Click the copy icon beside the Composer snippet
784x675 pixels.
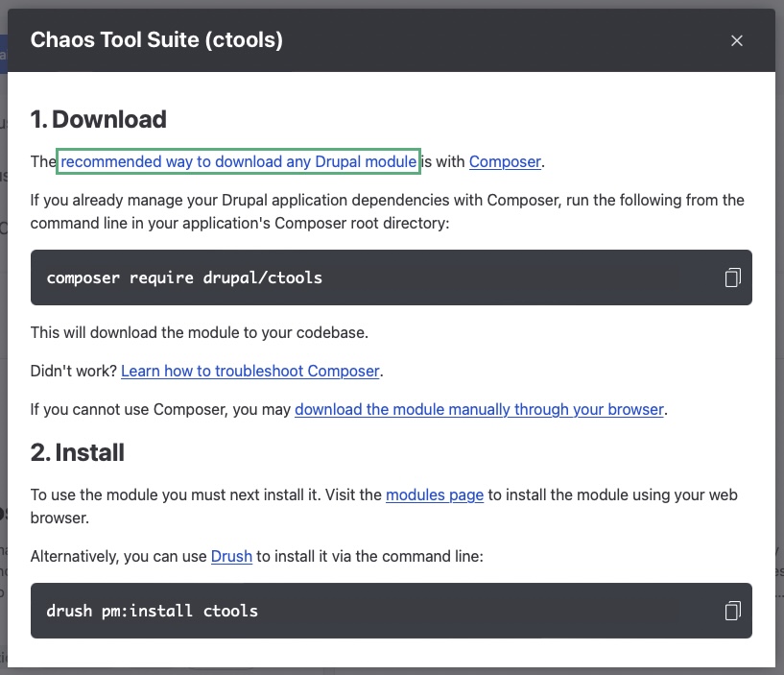point(732,277)
